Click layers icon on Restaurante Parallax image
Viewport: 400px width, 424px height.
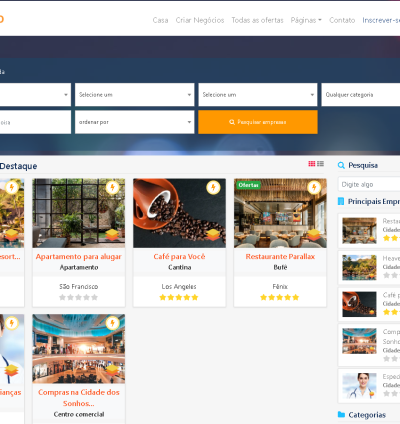(314, 235)
